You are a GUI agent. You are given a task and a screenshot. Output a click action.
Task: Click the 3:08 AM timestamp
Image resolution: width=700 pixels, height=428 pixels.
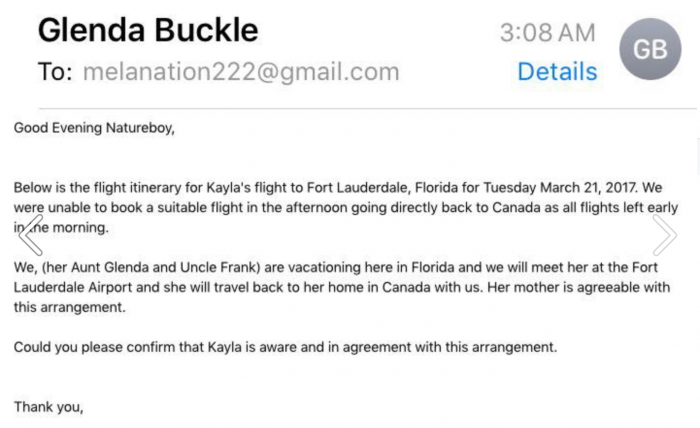pyautogui.click(x=548, y=33)
